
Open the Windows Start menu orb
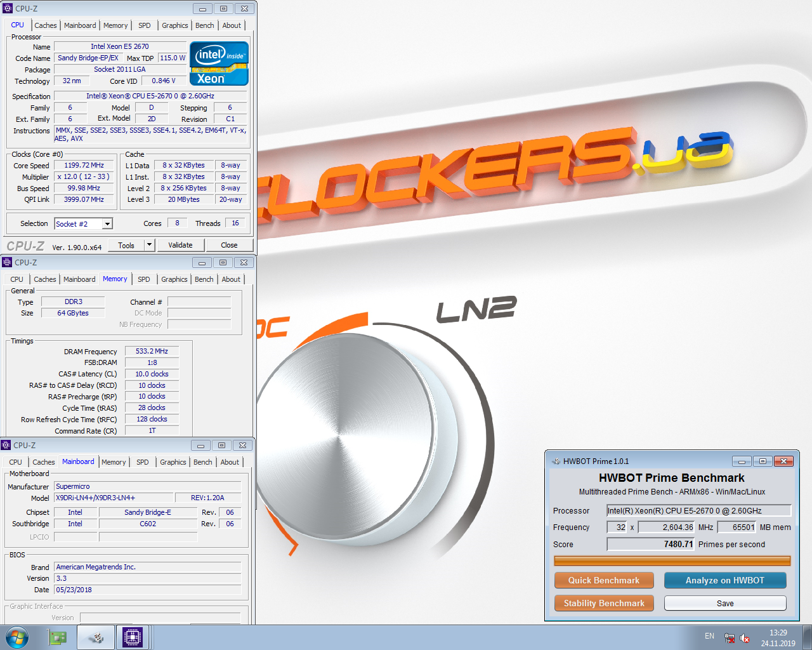[16, 637]
